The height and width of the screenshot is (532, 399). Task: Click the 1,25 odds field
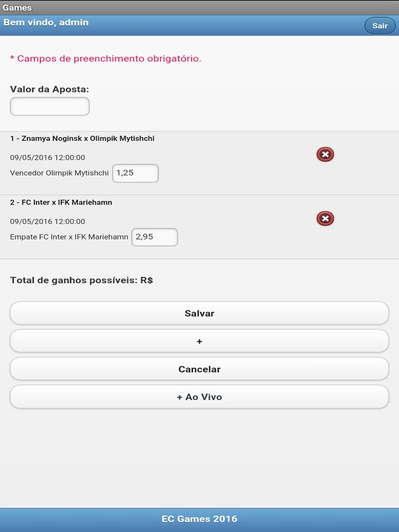pyautogui.click(x=136, y=174)
